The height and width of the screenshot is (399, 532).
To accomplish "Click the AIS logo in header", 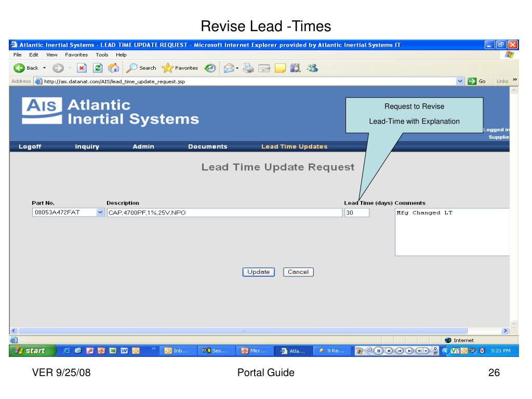I will click(42, 111).
